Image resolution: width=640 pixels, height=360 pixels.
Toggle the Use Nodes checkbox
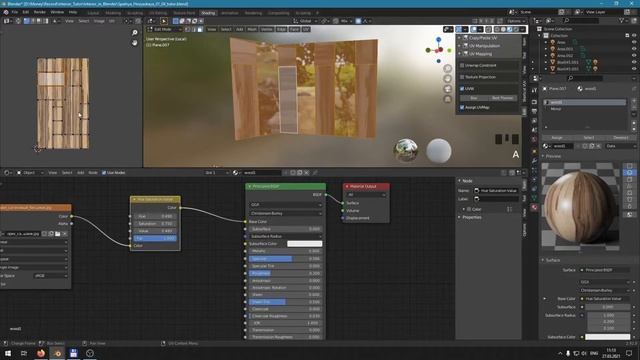pyautogui.click(x=104, y=173)
